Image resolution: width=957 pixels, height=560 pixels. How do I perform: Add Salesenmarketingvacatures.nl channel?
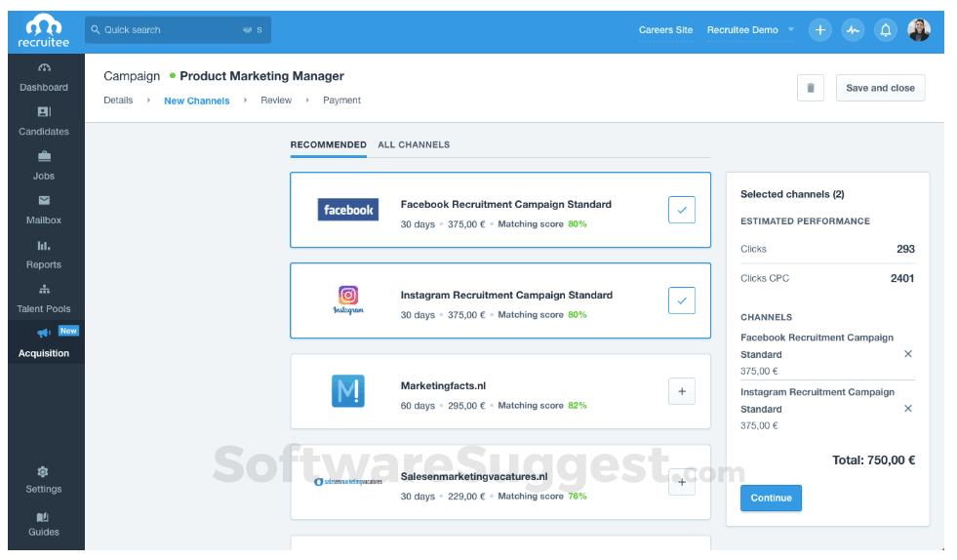click(682, 482)
